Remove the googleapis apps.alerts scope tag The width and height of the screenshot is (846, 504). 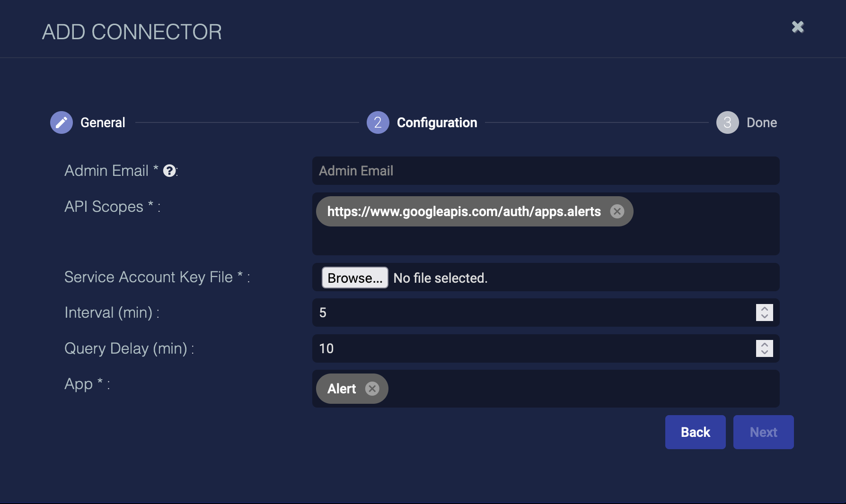[x=617, y=211]
